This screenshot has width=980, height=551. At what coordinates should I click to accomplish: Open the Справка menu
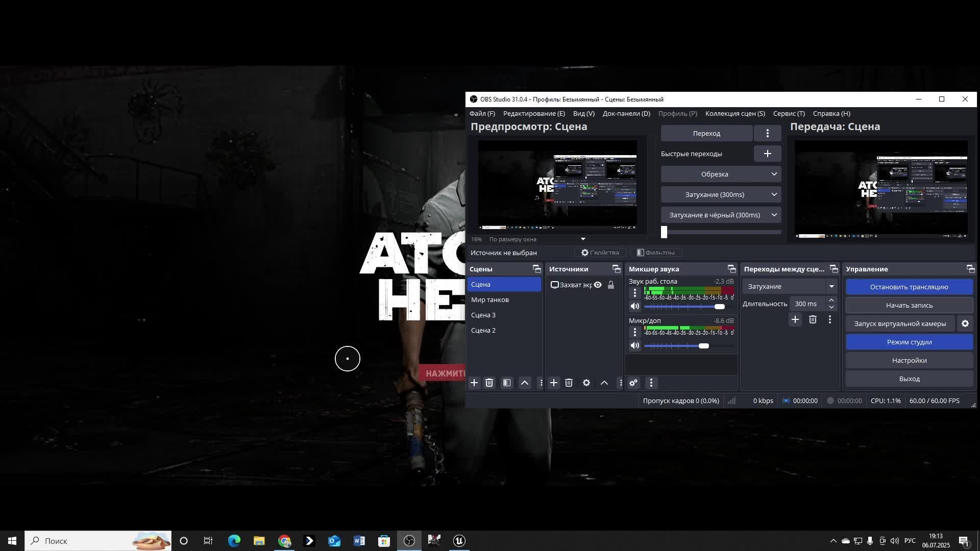coord(831,113)
